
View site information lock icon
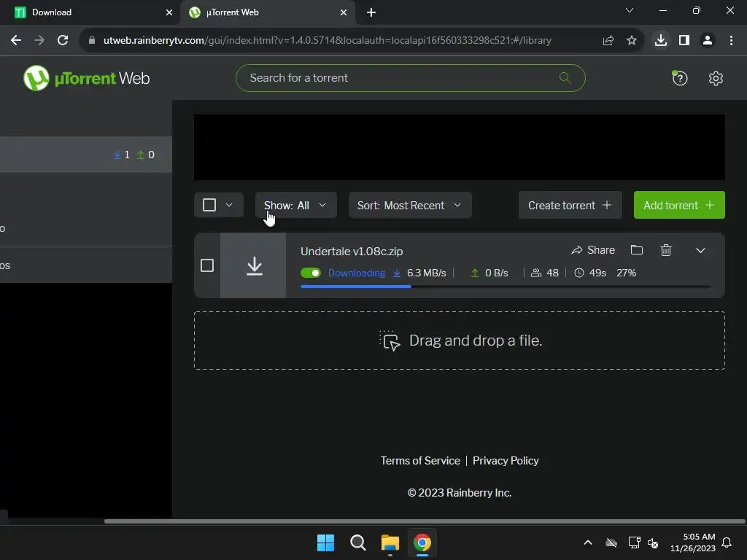click(x=92, y=41)
